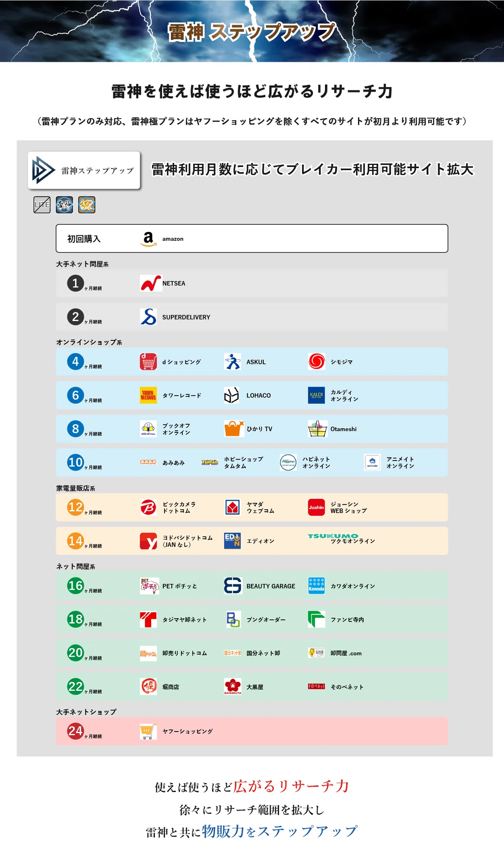
Task: Click the 大手ネット問屋系 section heading
Action: [82, 264]
